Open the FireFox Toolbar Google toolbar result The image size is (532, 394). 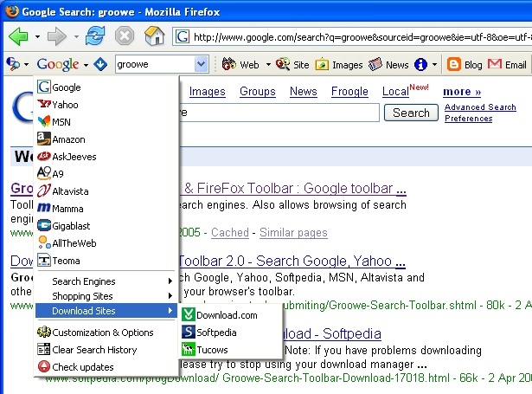coord(295,188)
